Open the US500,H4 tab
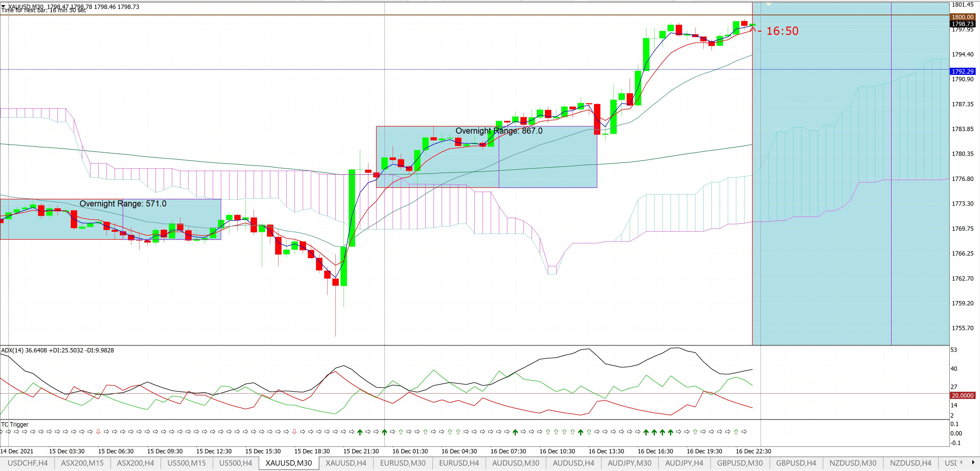The image size is (980, 471). point(236,463)
